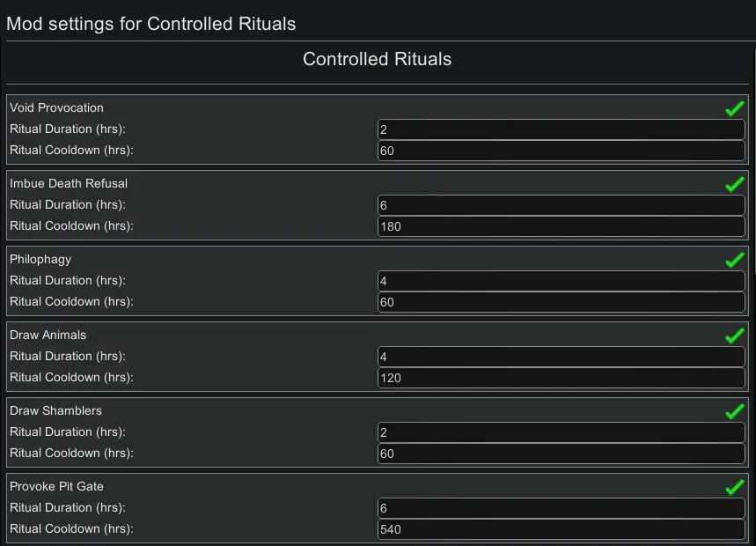This screenshot has width=756, height=546.
Task: Click the Controlled Rituals section heading
Action: (x=377, y=60)
